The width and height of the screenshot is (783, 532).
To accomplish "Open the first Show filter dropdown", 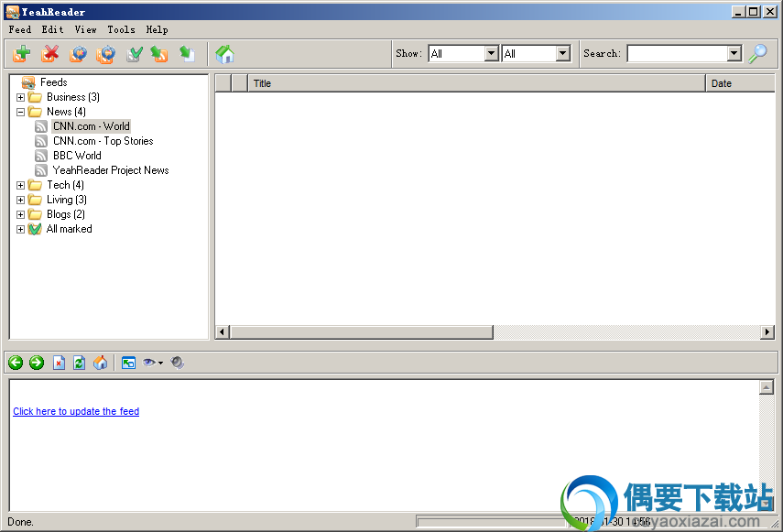I will (x=492, y=53).
